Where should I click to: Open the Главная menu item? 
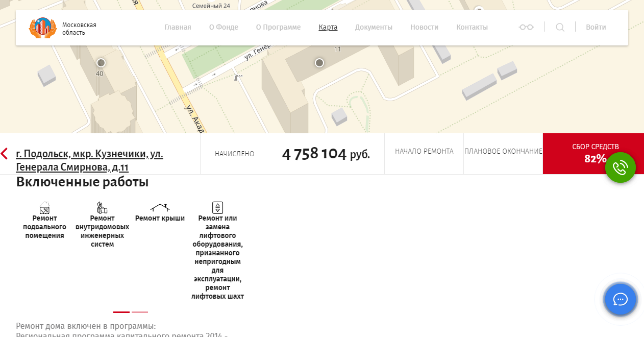[x=178, y=27]
